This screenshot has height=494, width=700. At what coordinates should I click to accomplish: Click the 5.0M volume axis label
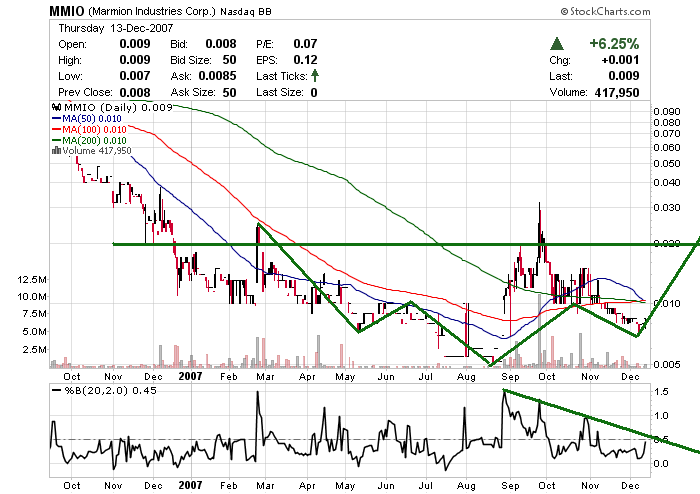[x=35, y=332]
